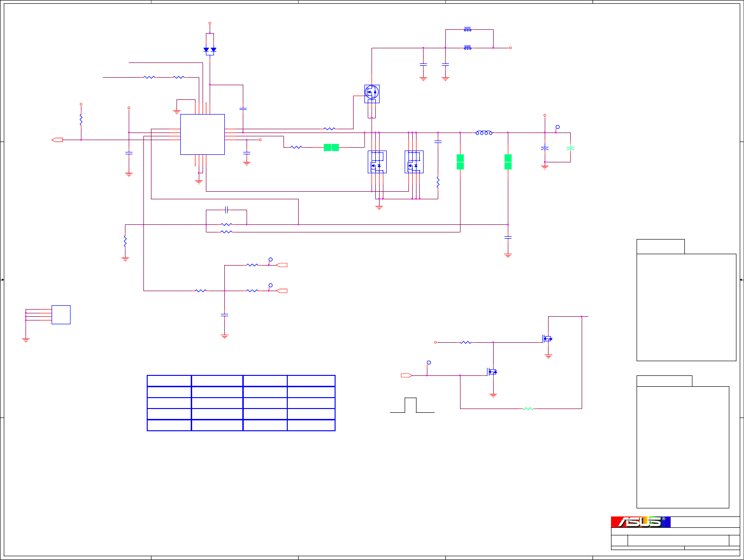Select the green pad left of the inductor
The width and height of the screenshot is (744, 560).
pyautogui.click(x=460, y=162)
